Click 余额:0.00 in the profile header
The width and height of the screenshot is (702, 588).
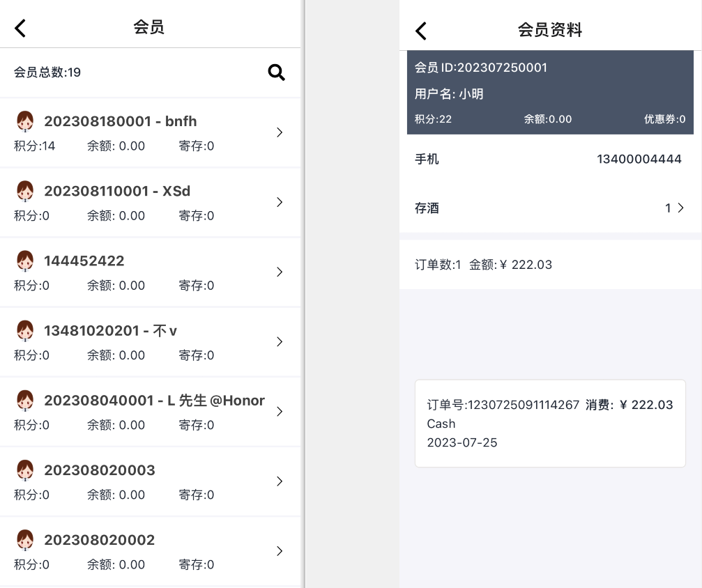pyautogui.click(x=547, y=119)
